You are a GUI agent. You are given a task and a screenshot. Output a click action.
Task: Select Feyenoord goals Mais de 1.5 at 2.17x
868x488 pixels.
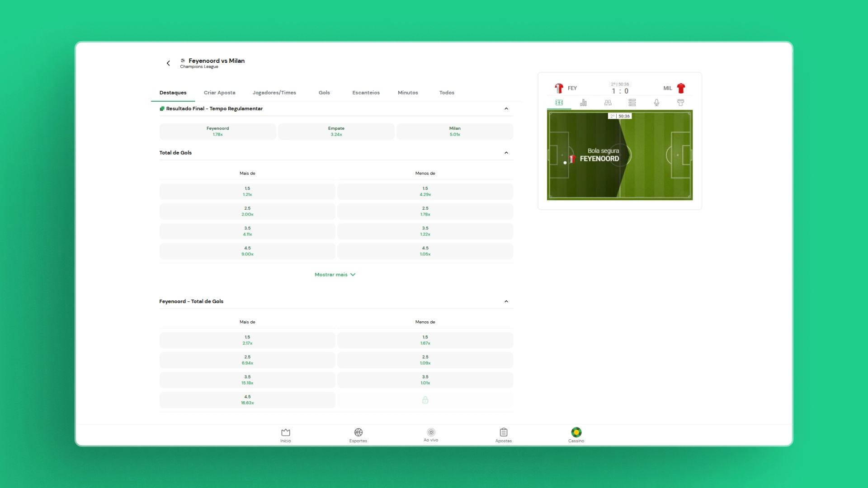(247, 340)
